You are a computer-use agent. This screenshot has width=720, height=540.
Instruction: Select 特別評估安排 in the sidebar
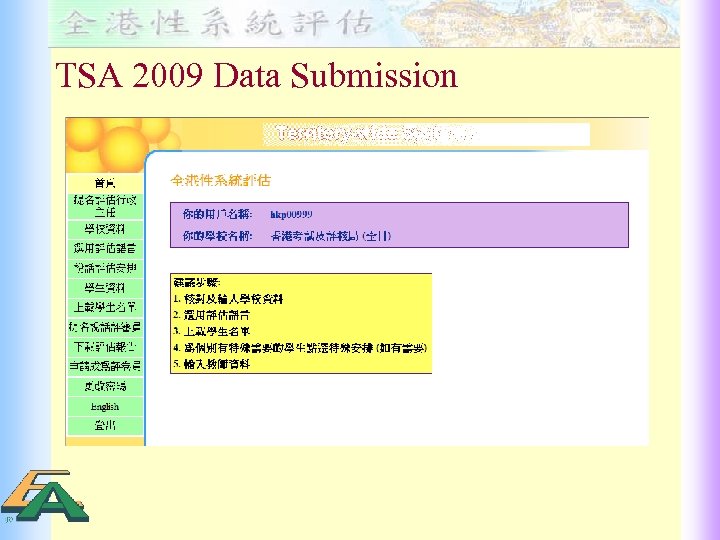point(105,268)
